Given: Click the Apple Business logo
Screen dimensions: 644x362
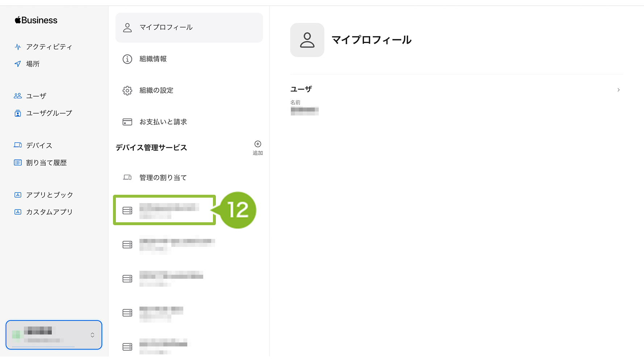Looking at the screenshot, I should [x=36, y=20].
